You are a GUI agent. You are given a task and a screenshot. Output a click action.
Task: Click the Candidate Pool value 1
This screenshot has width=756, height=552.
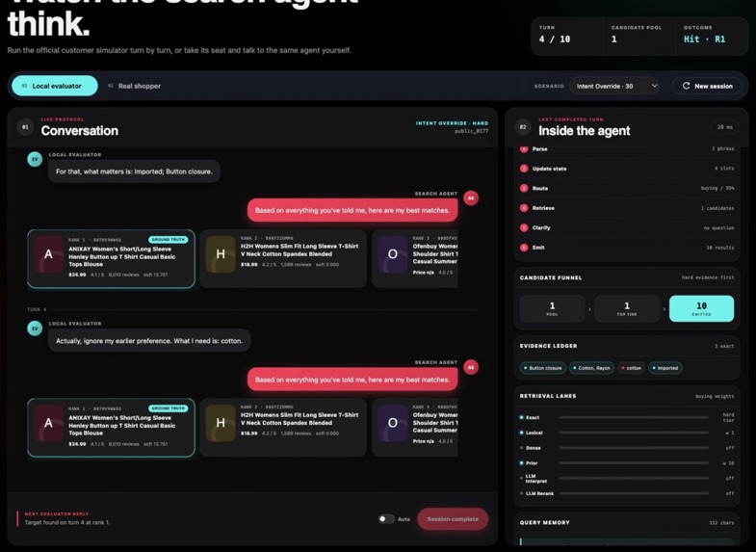point(613,39)
